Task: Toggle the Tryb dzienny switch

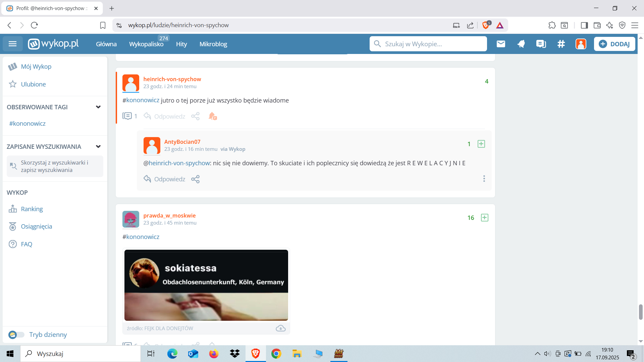Action: [16, 335]
